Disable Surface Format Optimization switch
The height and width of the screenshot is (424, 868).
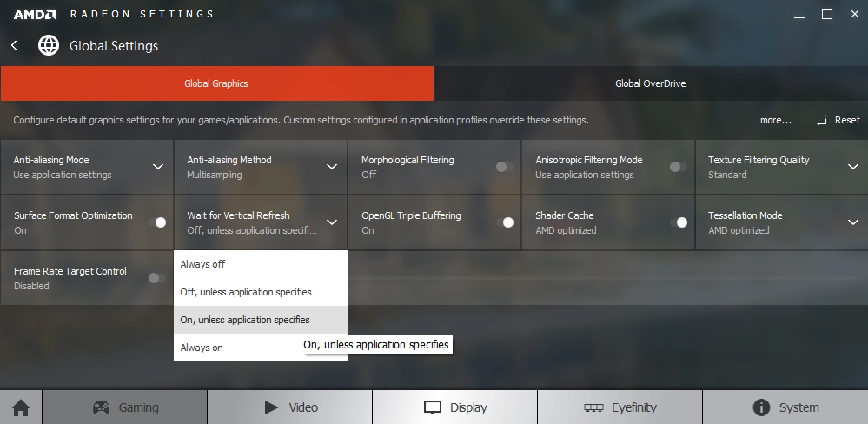[x=158, y=222]
